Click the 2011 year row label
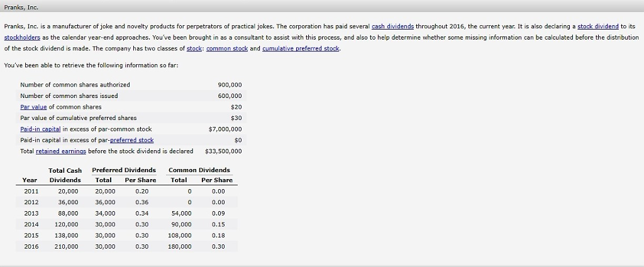 click(x=30, y=191)
